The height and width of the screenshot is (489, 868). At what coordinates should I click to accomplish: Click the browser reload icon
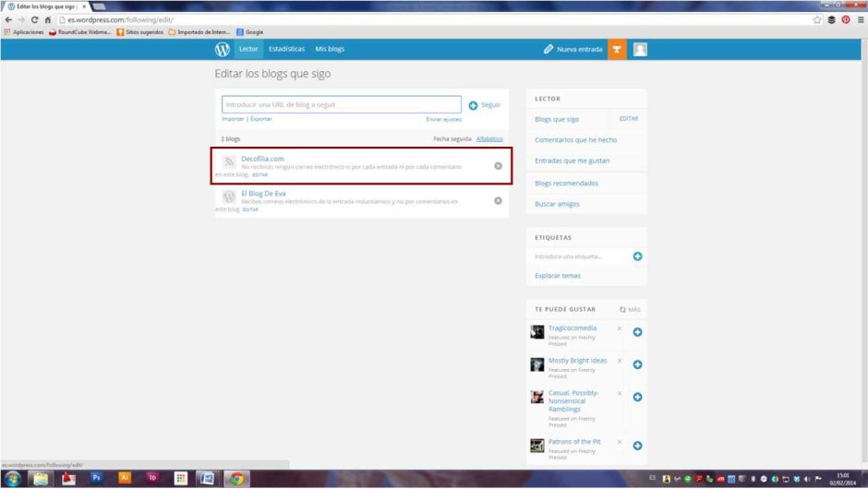coord(34,20)
